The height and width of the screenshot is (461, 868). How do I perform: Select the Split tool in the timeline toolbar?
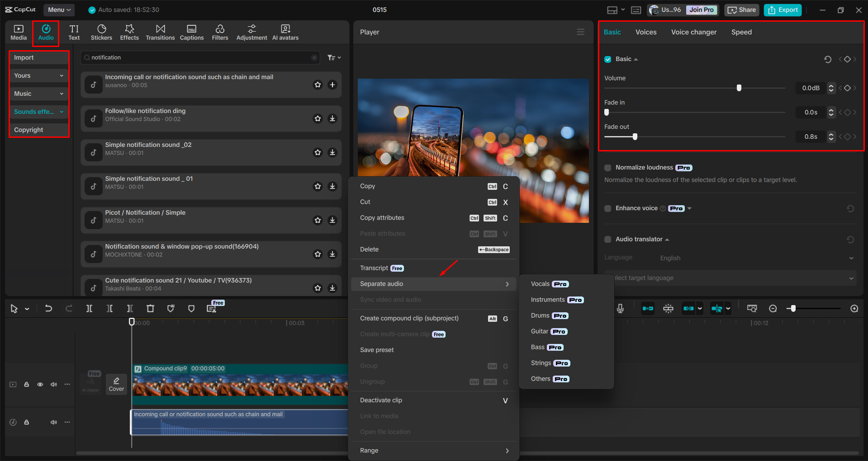click(x=89, y=308)
